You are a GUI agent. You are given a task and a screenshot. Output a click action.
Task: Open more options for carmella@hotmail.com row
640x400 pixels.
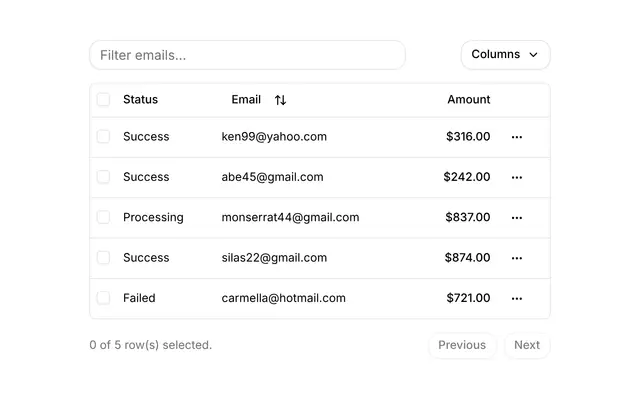pyautogui.click(x=516, y=298)
